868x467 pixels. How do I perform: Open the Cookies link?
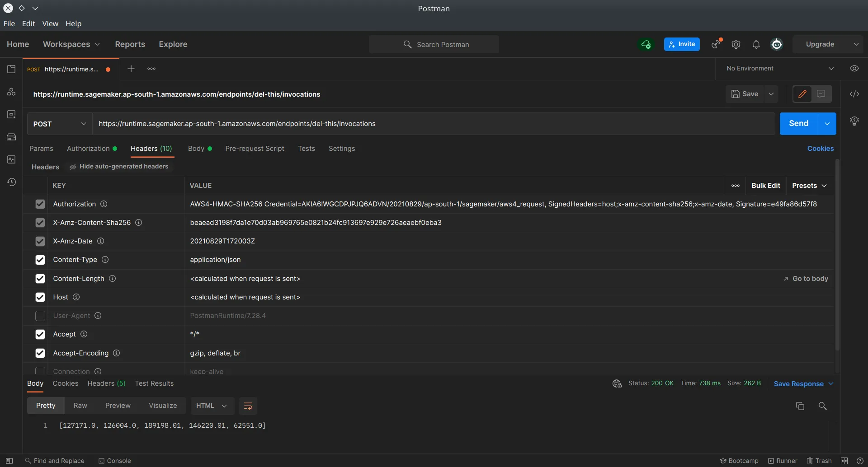(821, 149)
